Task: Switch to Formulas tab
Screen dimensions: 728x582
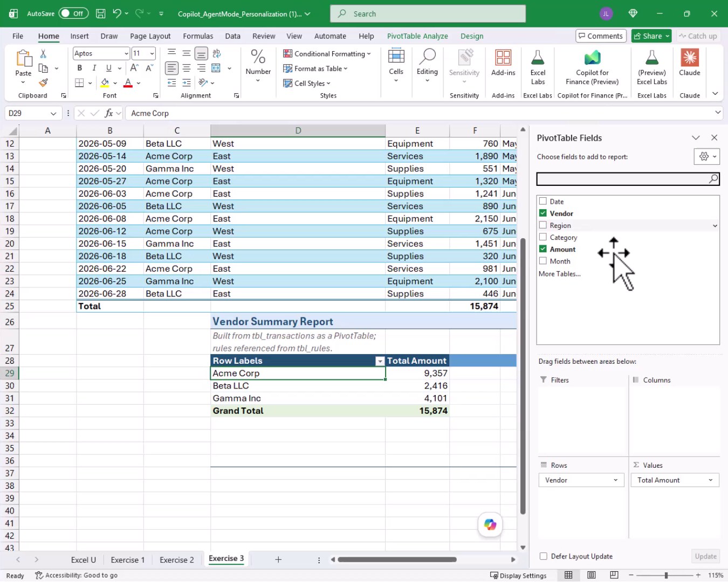Action: [x=198, y=36]
